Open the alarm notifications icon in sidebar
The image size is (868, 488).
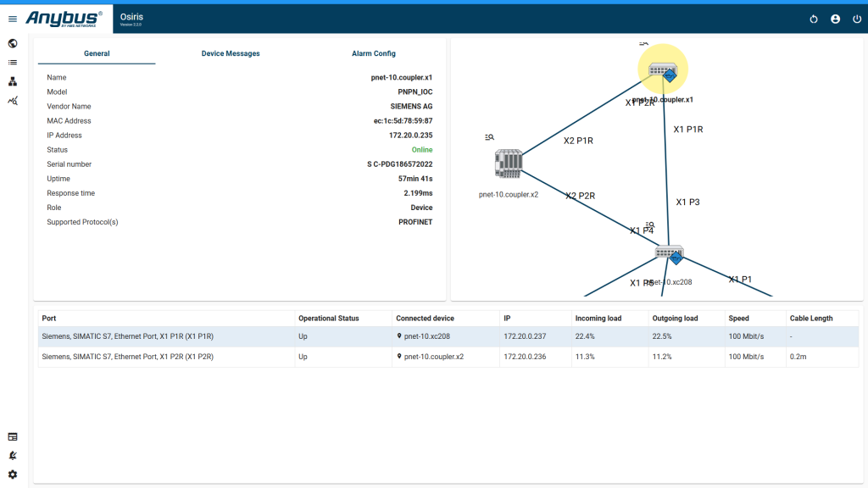[12, 456]
